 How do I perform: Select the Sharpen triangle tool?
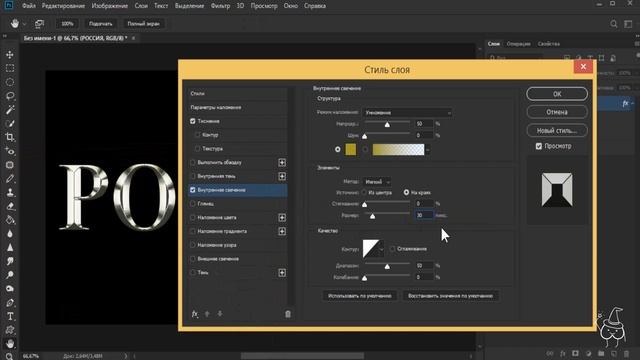(10, 247)
